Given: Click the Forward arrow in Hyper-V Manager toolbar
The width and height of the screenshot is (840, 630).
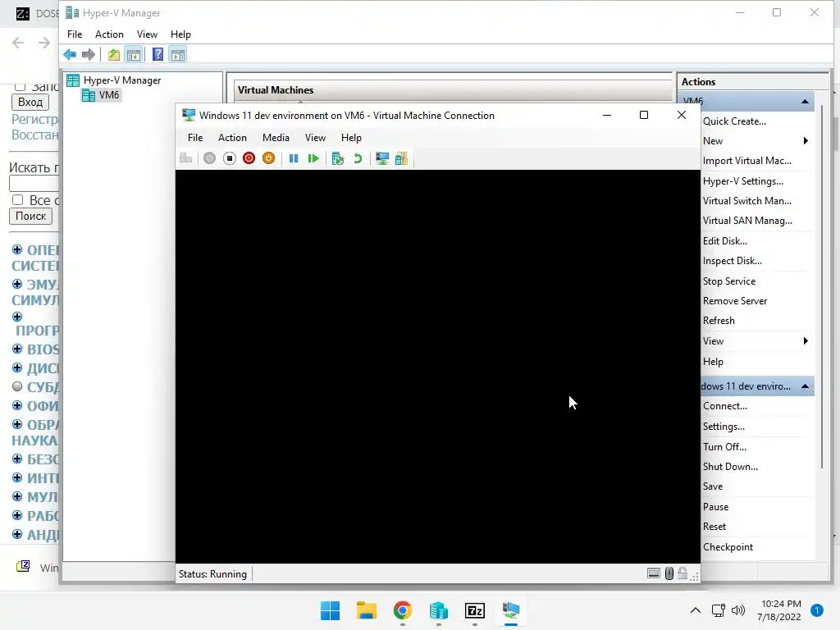Looking at the screenshot, I should pyautogui.click(x=89, y=54).
